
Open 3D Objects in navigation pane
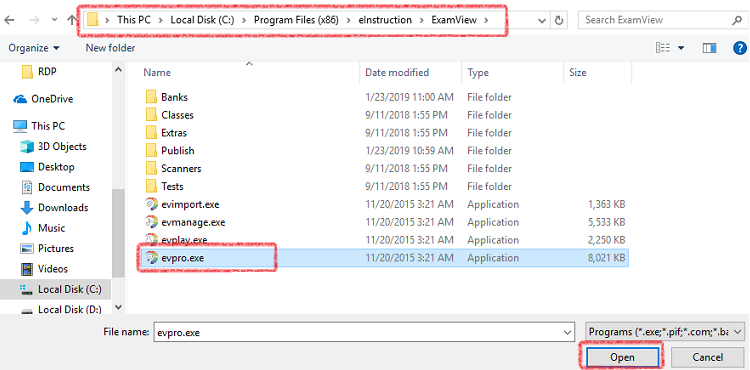[x=54, y=146]
